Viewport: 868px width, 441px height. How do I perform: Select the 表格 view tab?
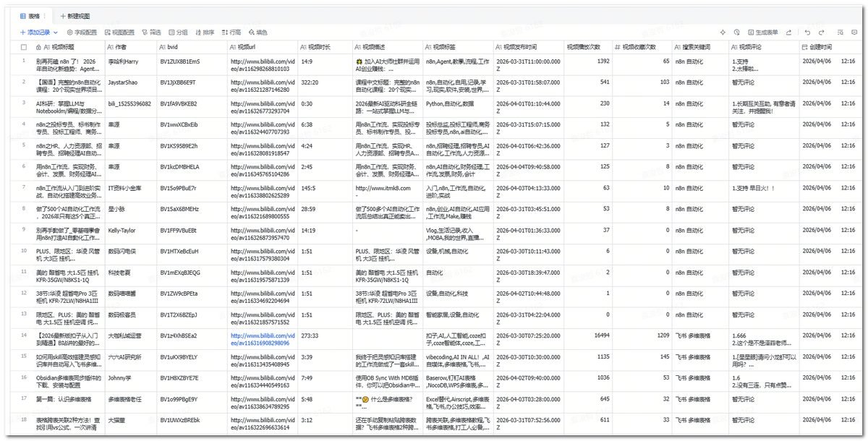(x=29, y=15)
